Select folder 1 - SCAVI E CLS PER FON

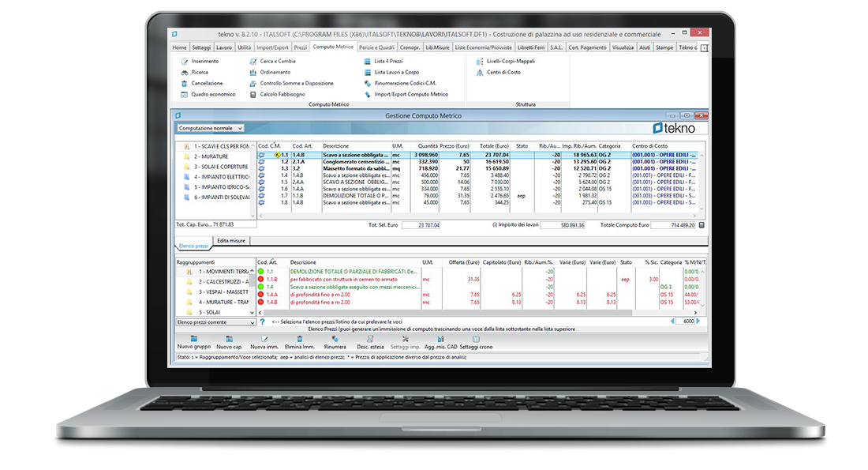pyautogui.click(x=216, y=146)
